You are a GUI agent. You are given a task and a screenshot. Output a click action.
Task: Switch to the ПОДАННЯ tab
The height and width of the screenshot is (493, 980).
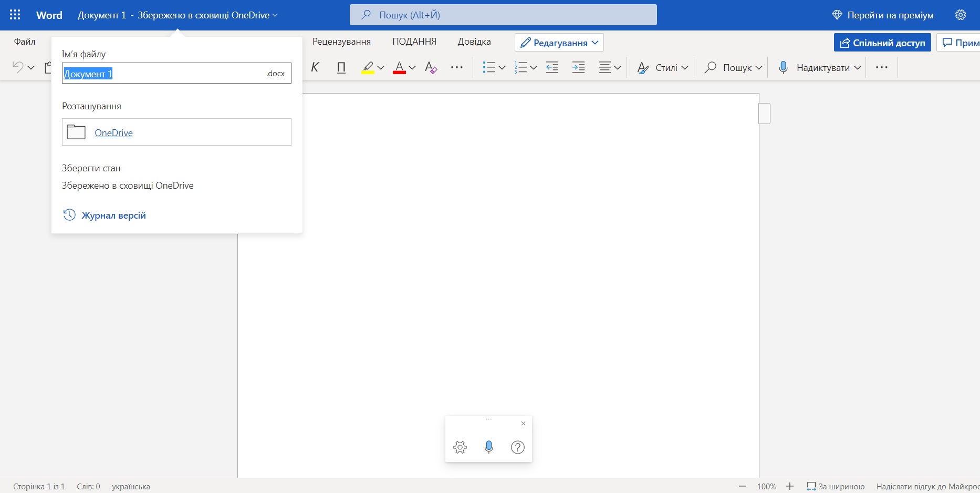414,42
